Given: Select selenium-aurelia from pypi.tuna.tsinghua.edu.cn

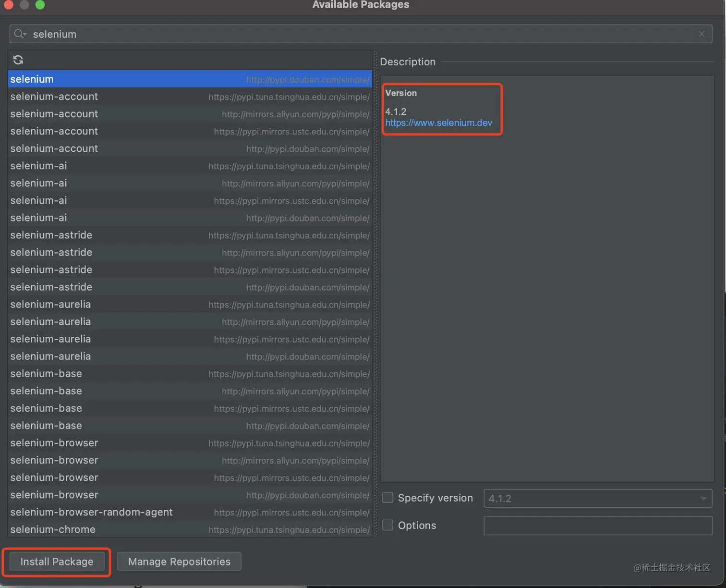Looking at the screenshot, I should coord(190,304).
